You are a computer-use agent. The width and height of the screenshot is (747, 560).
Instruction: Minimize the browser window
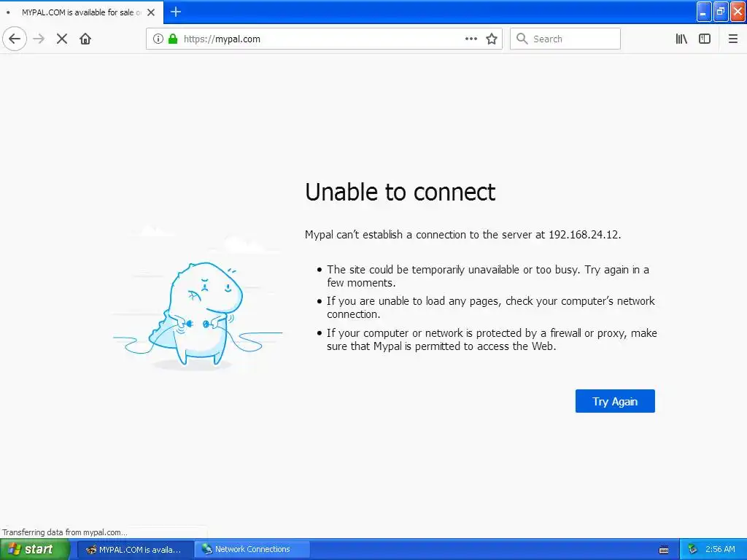704,12
